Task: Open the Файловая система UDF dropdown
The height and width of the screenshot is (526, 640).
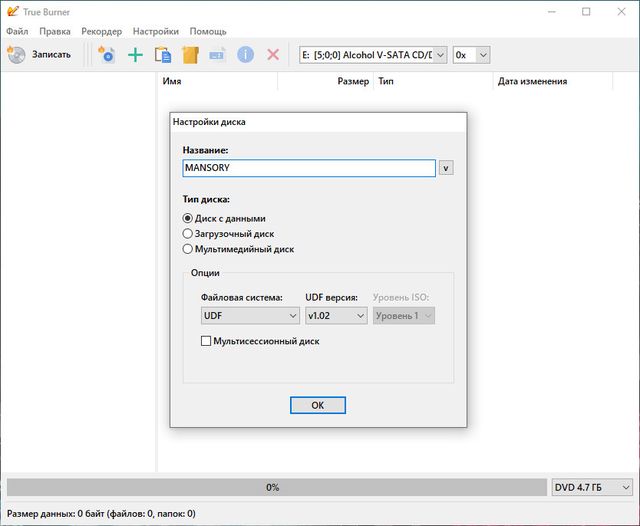Action: point(250,315)
